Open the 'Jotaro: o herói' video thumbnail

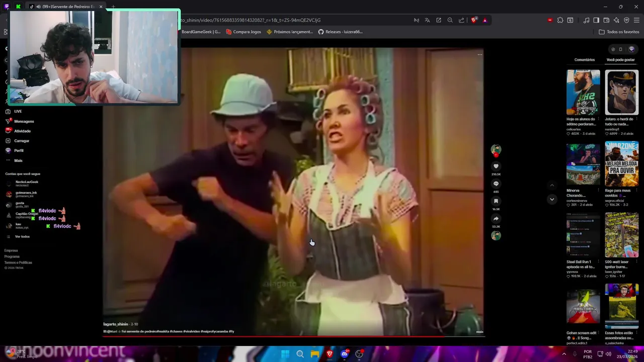(x=621, y=93)
